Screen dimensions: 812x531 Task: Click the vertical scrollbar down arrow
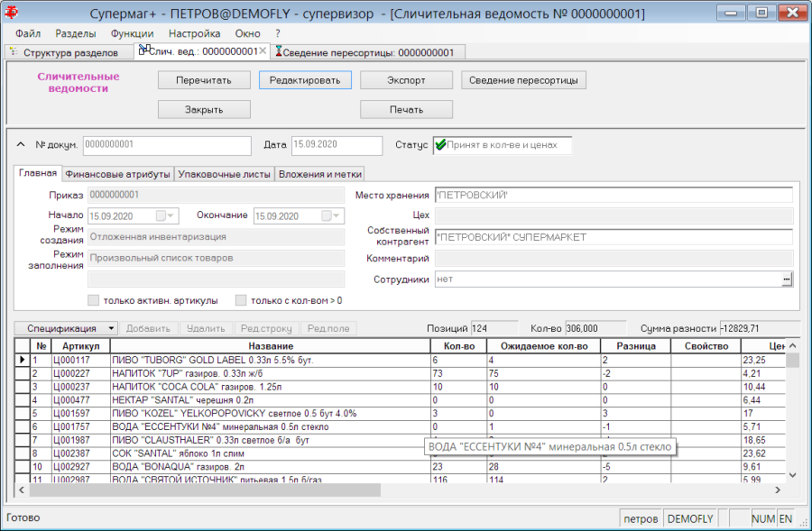coord(792,474)
